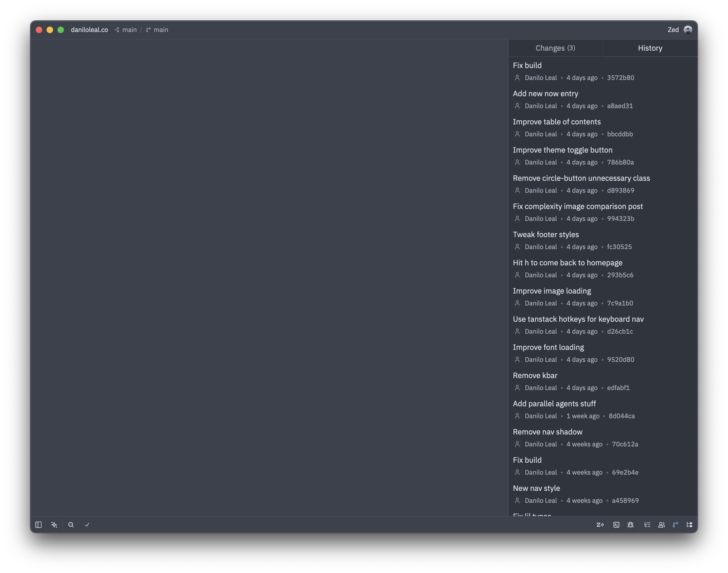Open the Remove nav shadow commit
Image resolution: width=728 pixels, height=573 pixels.
pos(603,437)
